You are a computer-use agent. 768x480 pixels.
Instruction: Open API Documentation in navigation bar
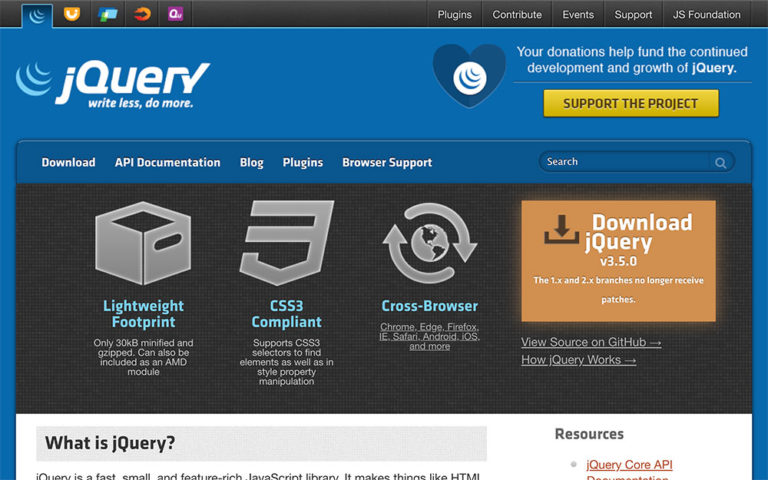(x=167, y=162)
